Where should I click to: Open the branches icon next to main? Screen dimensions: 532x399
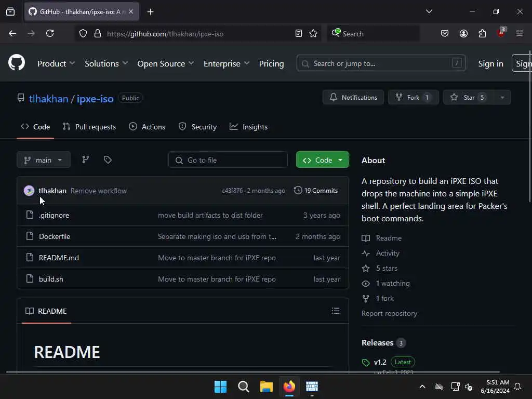tap(86, 159)
